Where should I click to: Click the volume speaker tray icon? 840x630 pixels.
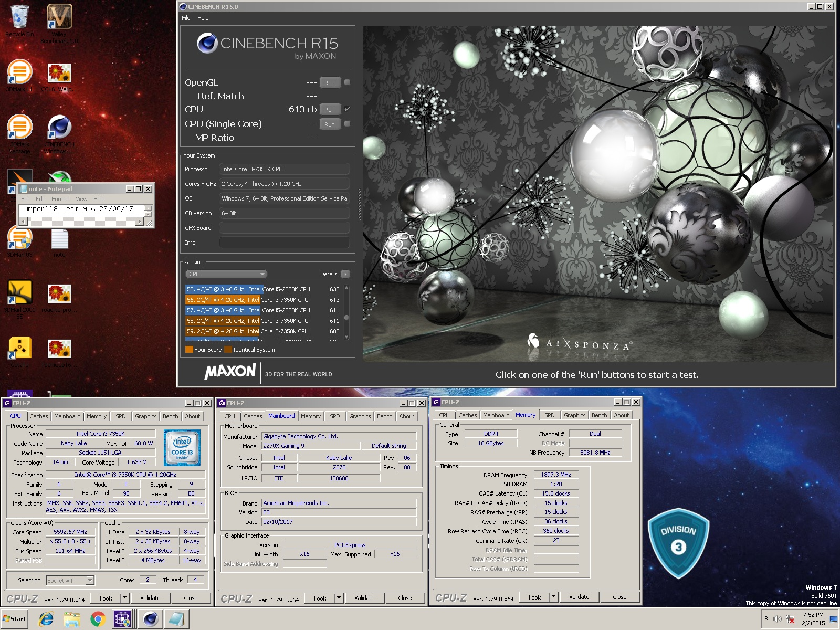778,619
